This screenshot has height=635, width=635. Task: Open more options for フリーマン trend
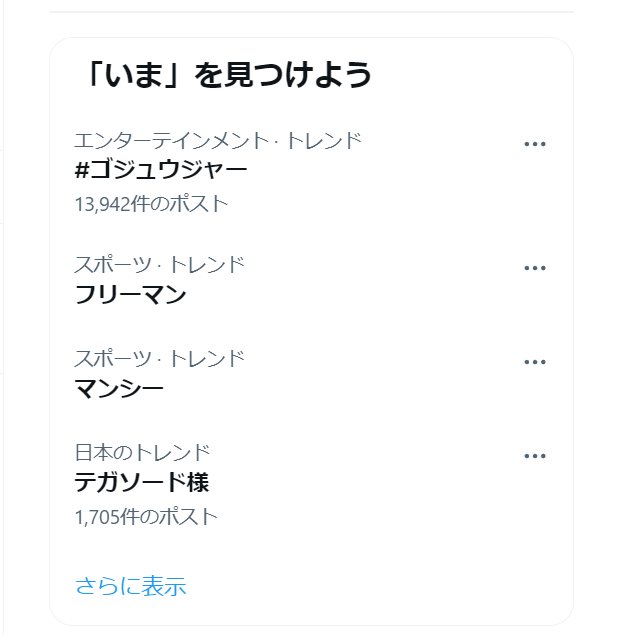click(x=535, y=268)
